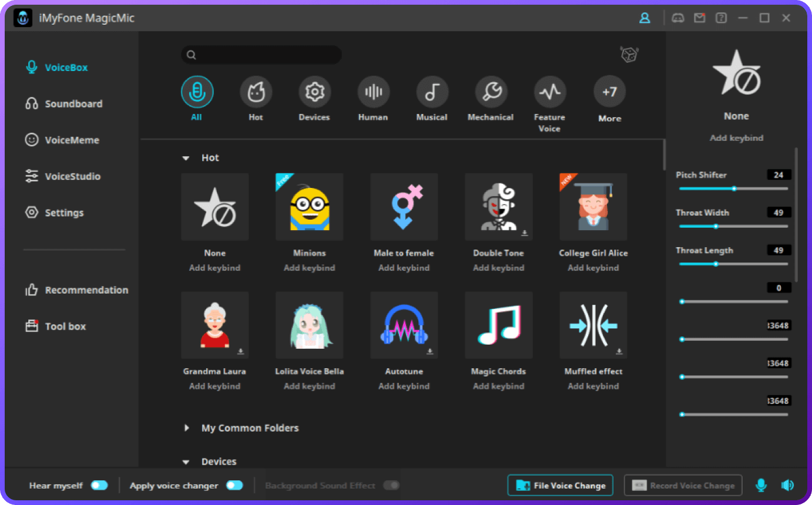Add keybind for Double Tone
This screenshot has height=505, width=812.
[499, 268]
